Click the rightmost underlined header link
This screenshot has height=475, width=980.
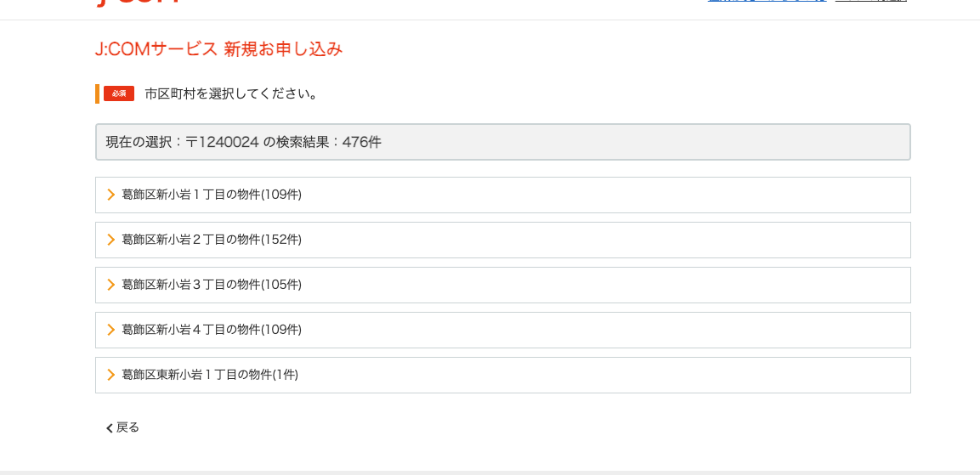(870, 2)
